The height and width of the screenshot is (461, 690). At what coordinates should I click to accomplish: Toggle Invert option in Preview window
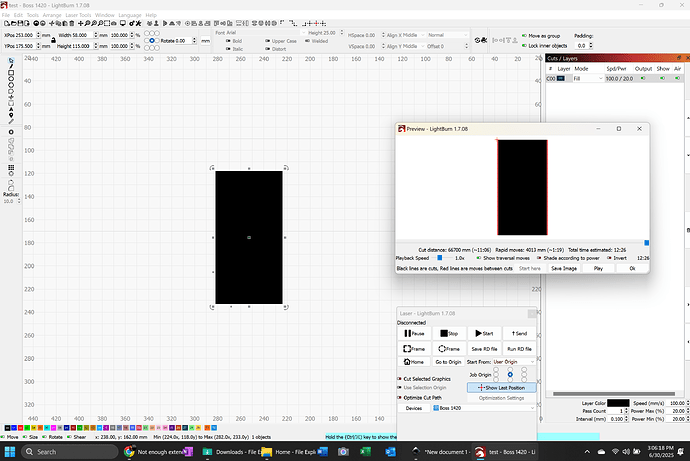point(609,258)
